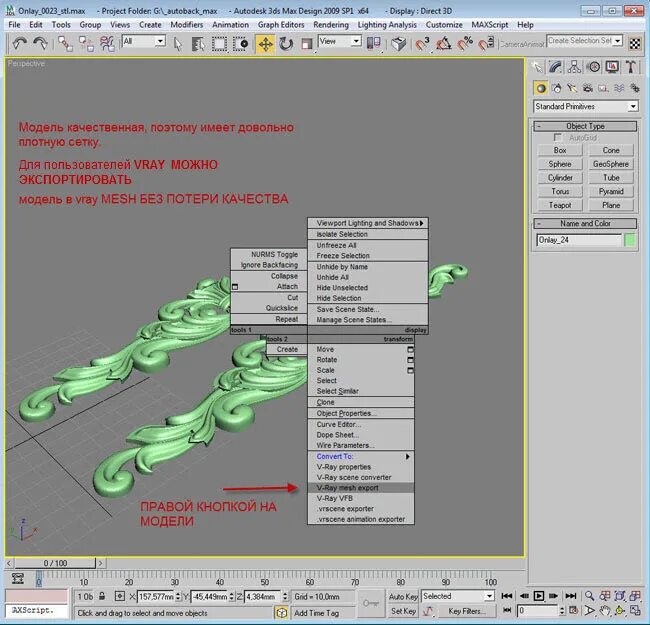The height and width of the screenshot is (625, 650).
Task: Collapse the Object Type rollout
Action: point(585,126)
